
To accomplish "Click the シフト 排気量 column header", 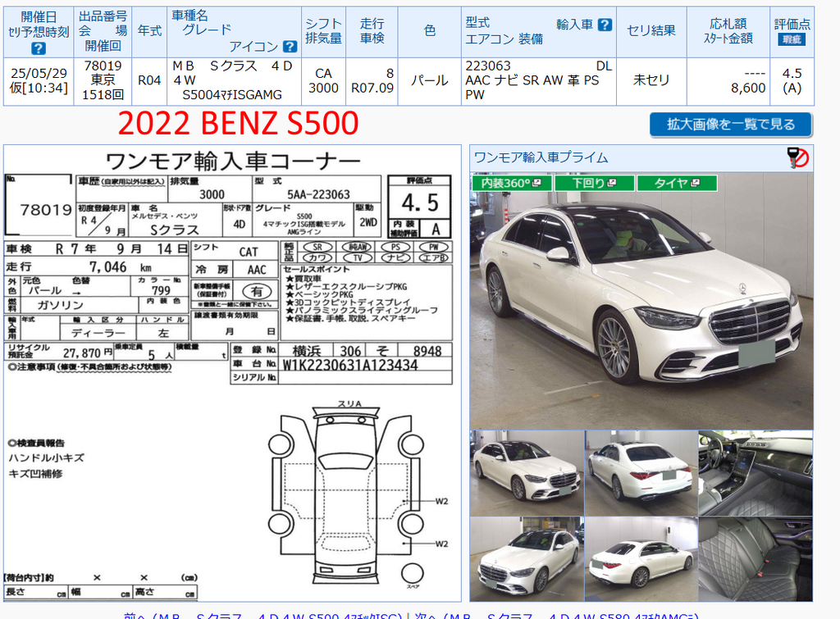I will [x=323, y=31].
